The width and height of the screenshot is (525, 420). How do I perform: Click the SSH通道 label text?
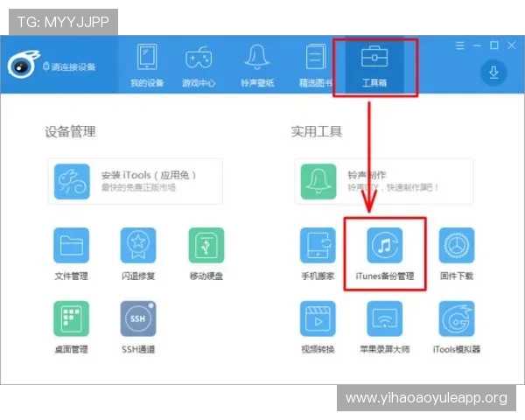[138, 349]
